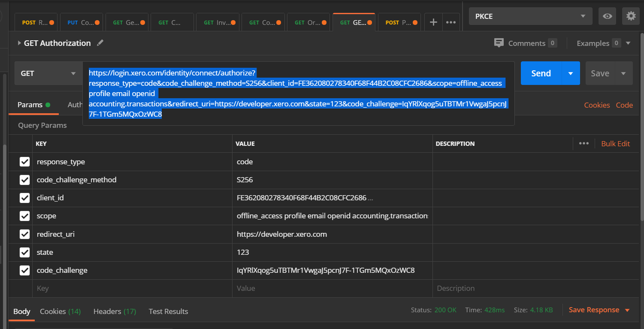This screenshot has width=644, height=329.
Task: Open Send button dropdown arrow
Action: click(x=571, y=73)
